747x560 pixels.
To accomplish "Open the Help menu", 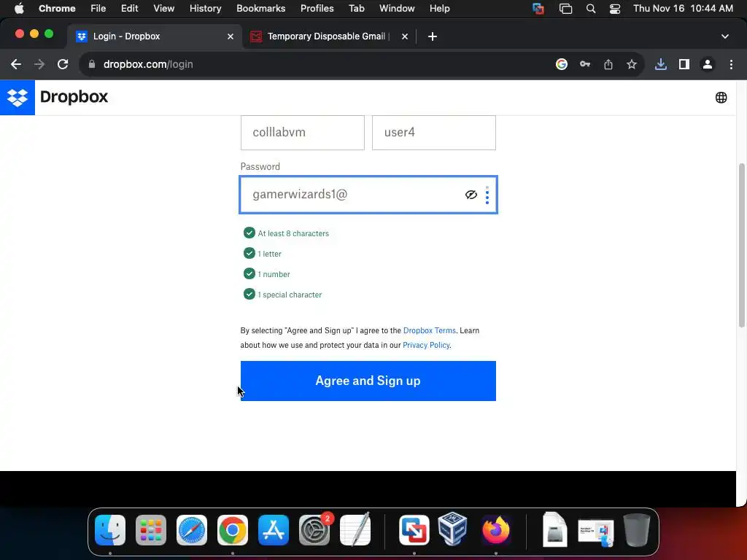I will coord(439,8).
